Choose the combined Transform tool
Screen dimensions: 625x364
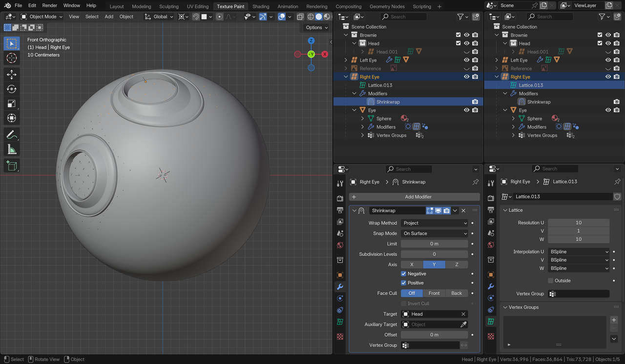coord(12,118)
